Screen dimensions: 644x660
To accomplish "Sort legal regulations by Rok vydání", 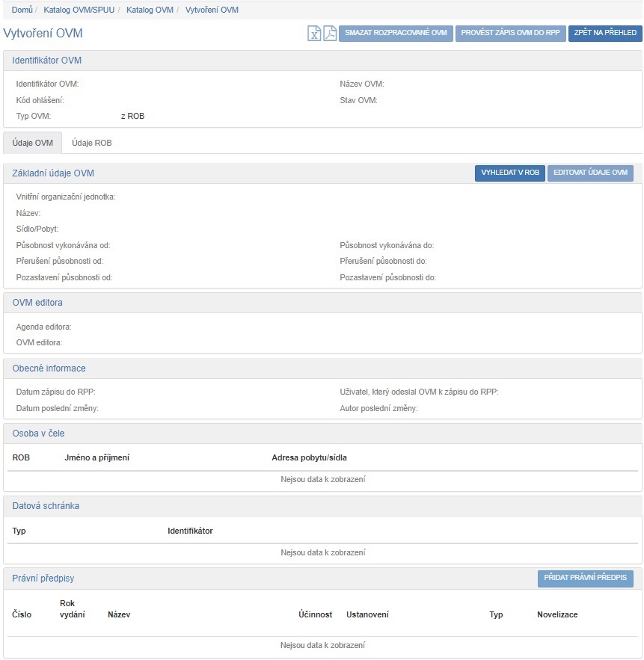I will [x=72, y=609].
